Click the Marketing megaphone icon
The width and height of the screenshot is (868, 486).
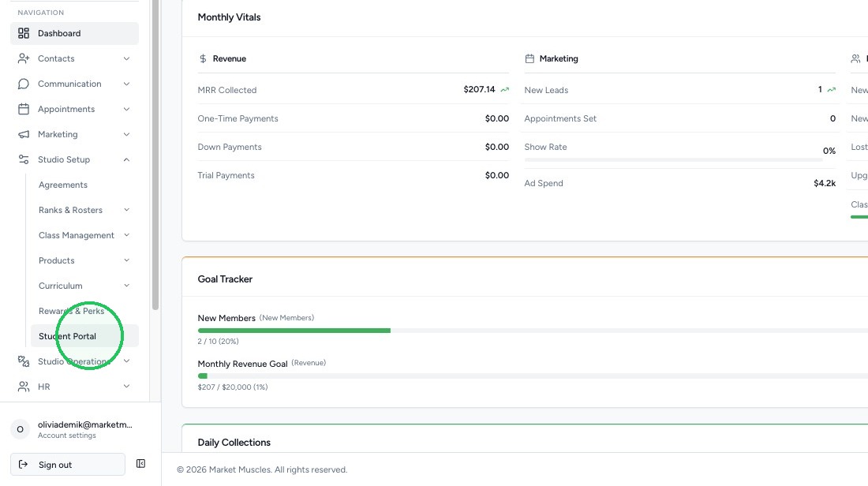[x=23, y=134]
